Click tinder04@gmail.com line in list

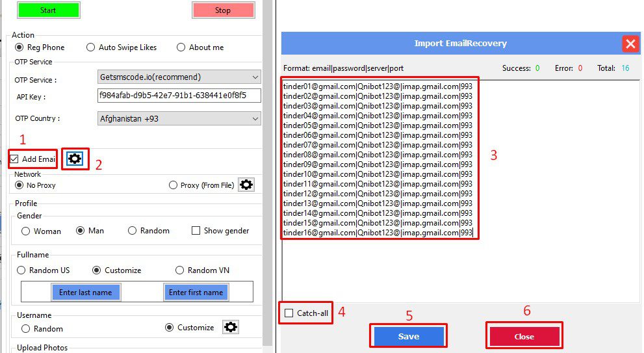click(378, 116)
